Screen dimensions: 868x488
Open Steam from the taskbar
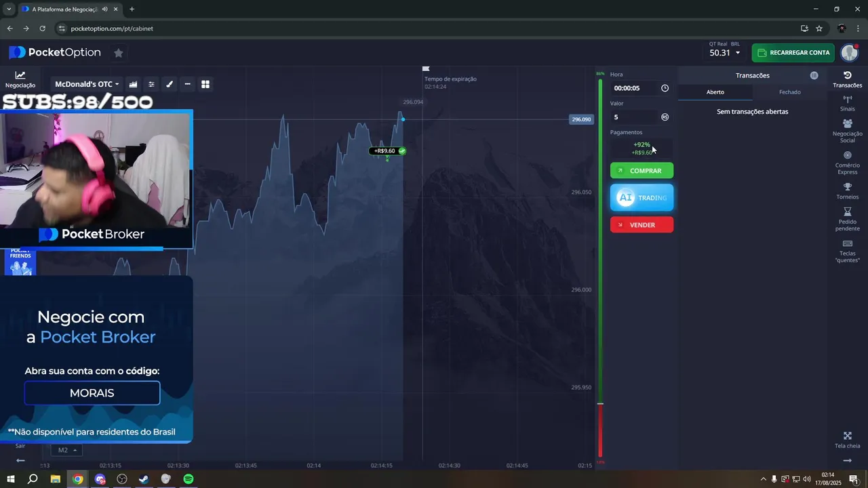point(144,479)
